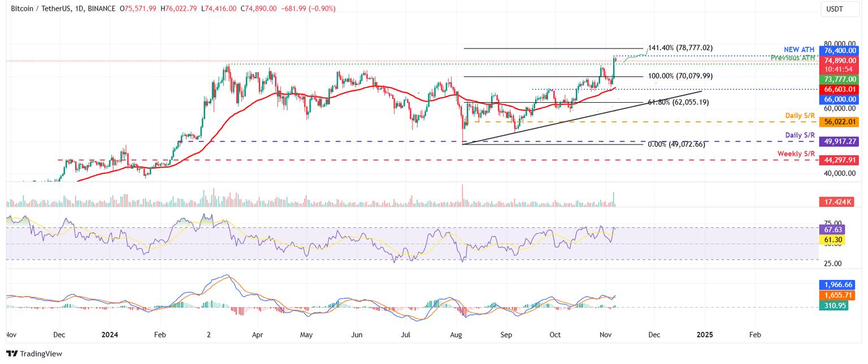Click the 2025 label on the time axis

click(705, 335)
